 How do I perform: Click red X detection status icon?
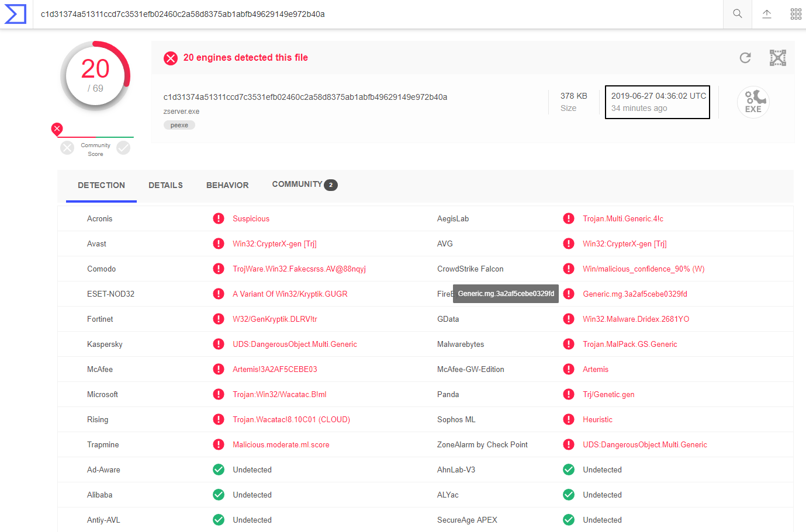pyautogui.click(x=171, y=58)
